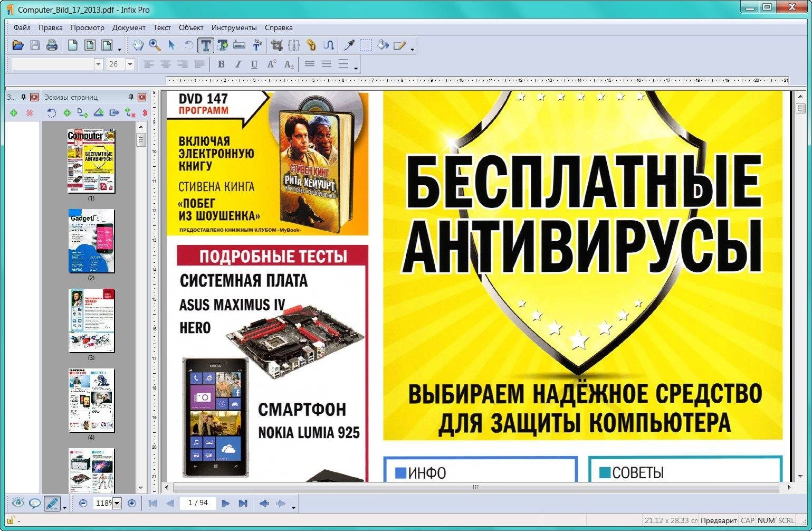The image size is (812, 531).
Task: Toggle Bold text formatting
Action: pos(221,64)
